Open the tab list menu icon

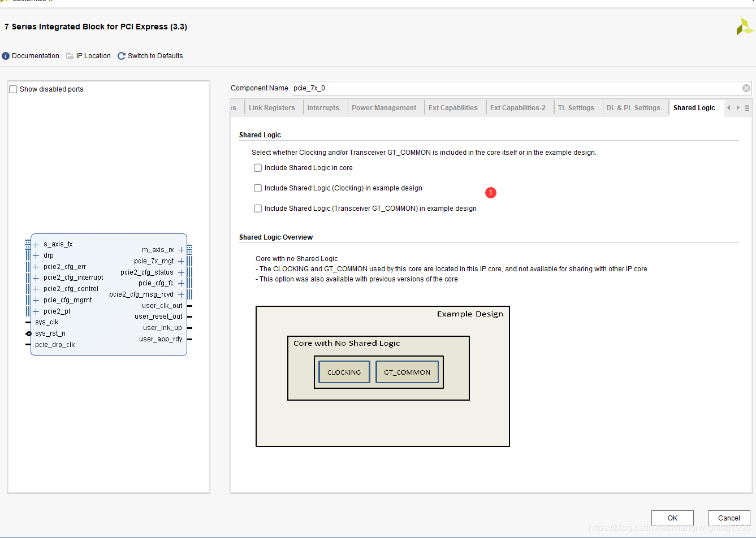click(747, 108)
